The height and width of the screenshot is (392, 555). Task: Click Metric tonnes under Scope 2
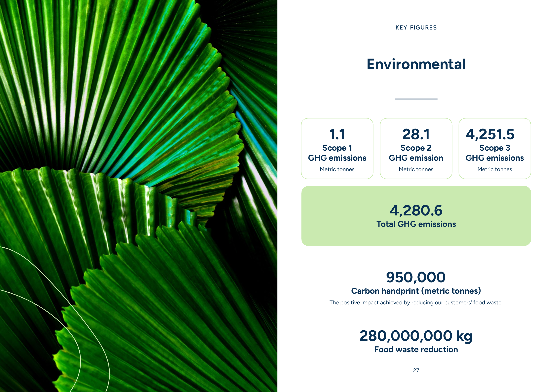coord(416,169)
